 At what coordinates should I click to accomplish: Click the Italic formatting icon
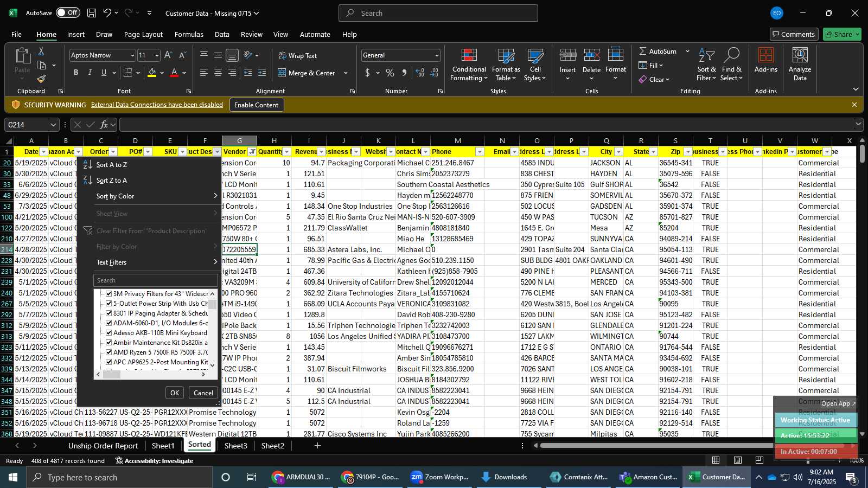point(90,73)
